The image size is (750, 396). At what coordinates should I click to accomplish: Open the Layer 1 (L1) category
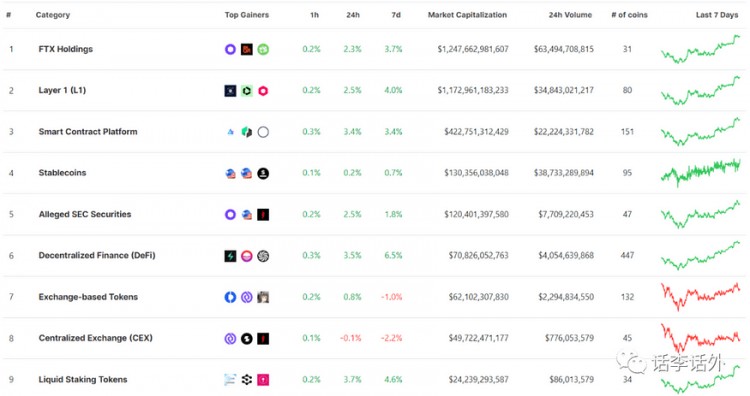[62, 90]
